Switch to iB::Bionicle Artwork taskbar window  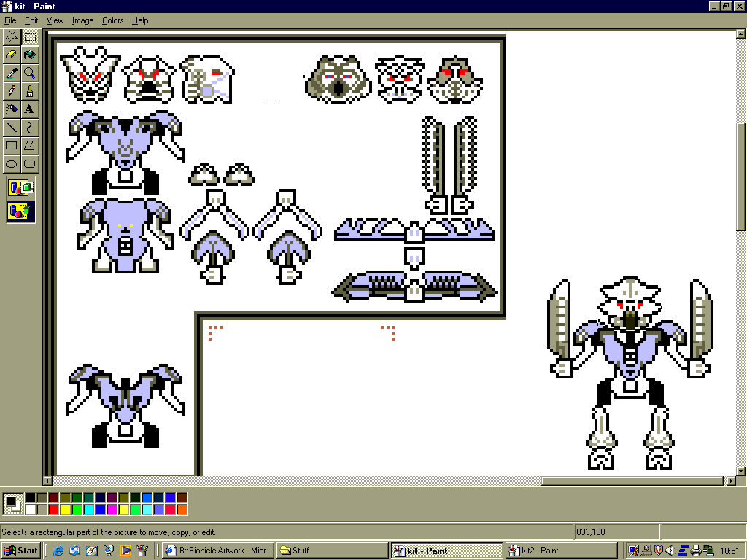217,551
